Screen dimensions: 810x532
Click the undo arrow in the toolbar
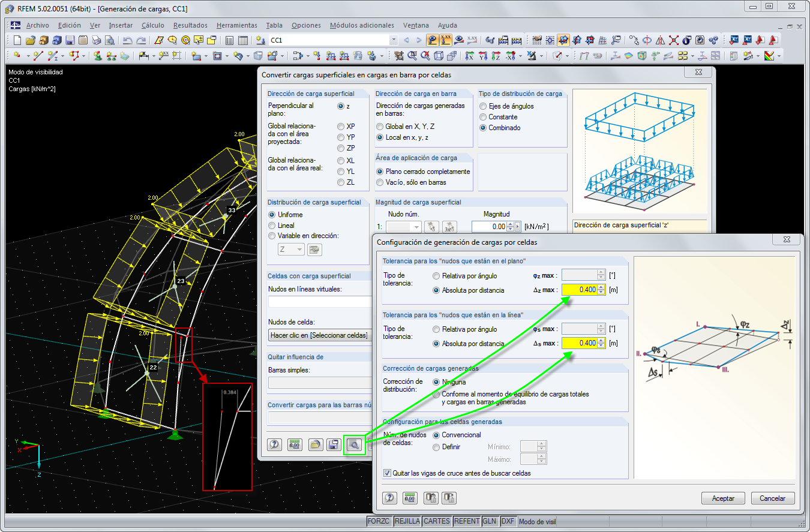tap(127, 41)
